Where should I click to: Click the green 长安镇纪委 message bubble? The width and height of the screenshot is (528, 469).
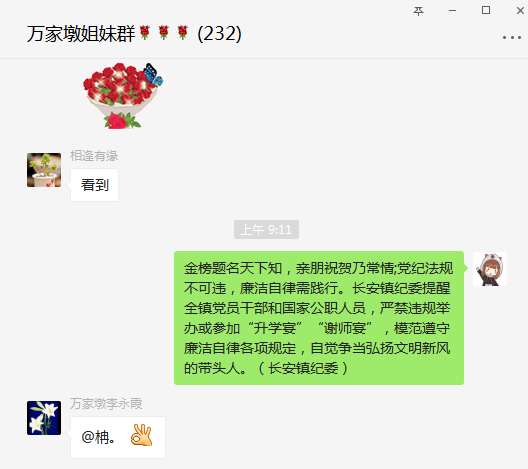pyautogui.click(x=319, y=318)
